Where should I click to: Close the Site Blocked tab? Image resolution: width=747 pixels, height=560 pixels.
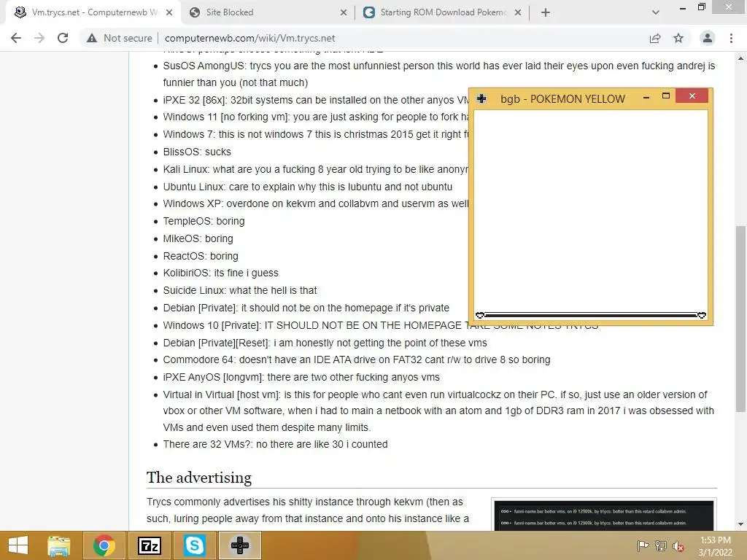pyautogui.click(x=344, y=12)
